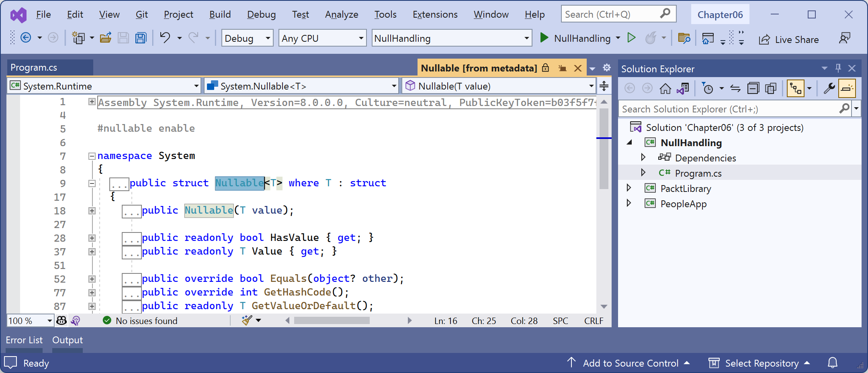Open the 100 % zoom dropdown

click(x=30, y=320)
